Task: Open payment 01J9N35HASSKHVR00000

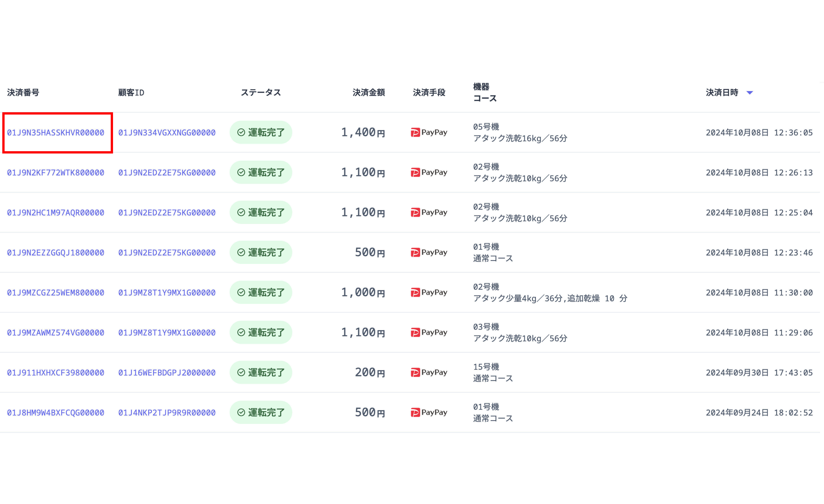Action: [x=56, y=133]
